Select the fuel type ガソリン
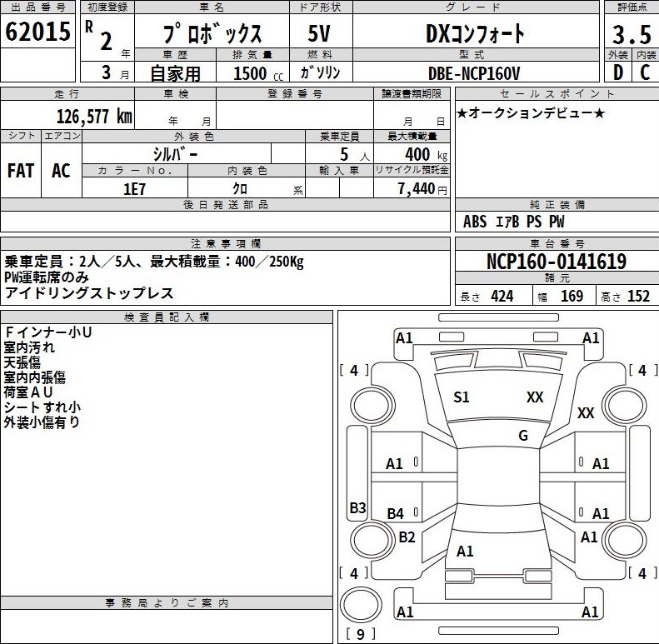The image size is (659, 644). [320, 72]
